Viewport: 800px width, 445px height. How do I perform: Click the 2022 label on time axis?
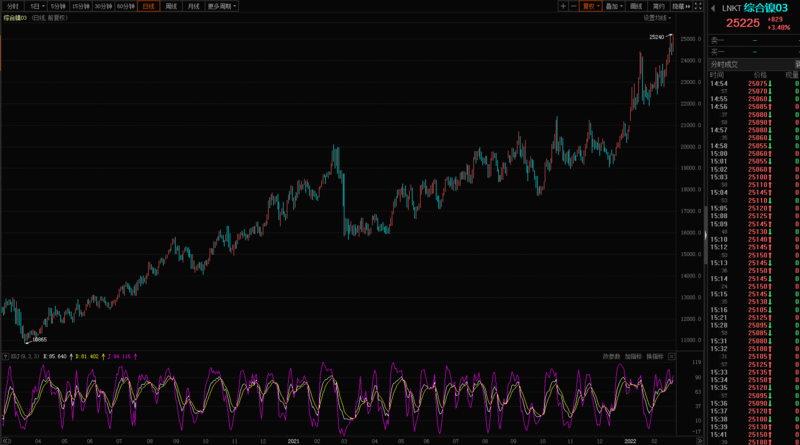pyautogui.click(x=630, y=441)
